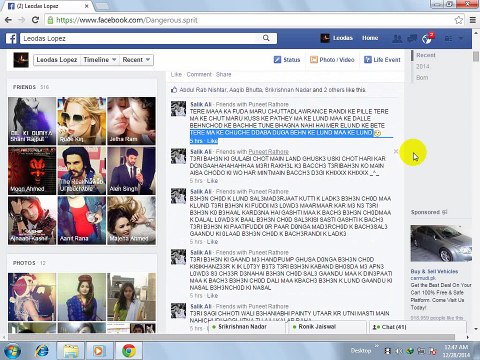Select Recent in the right timeline navigation
Viewport: 480px width, 360px height.
click(x=426, y=55)
